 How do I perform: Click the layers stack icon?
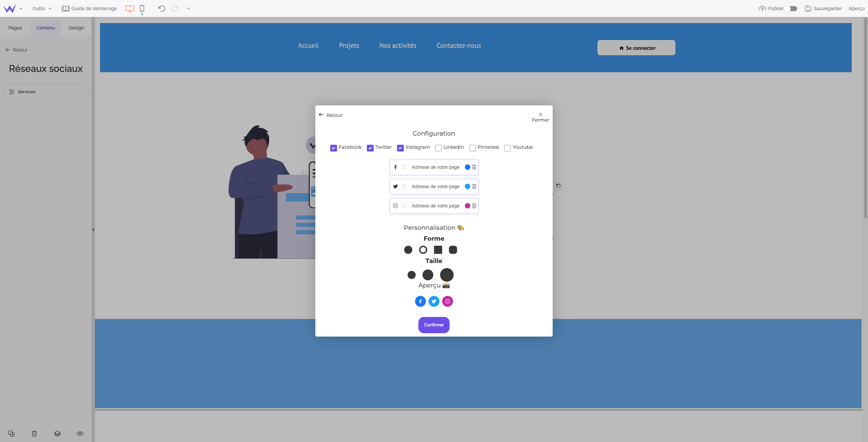[x=57, y=434]
